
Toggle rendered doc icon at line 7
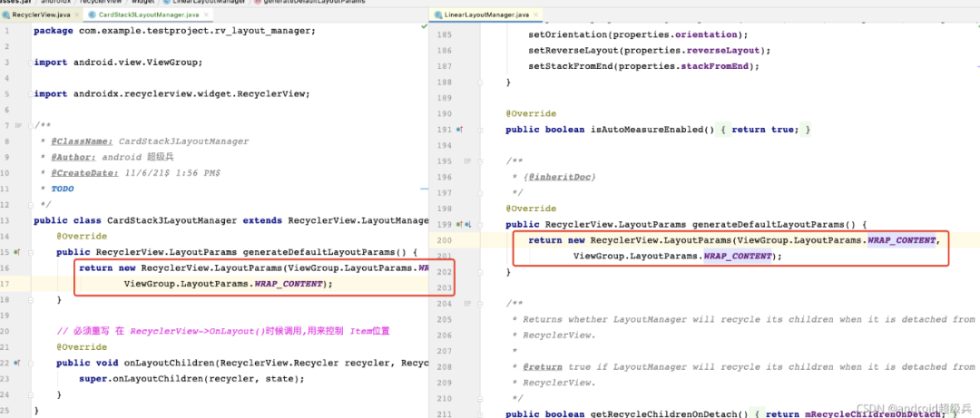18,126
